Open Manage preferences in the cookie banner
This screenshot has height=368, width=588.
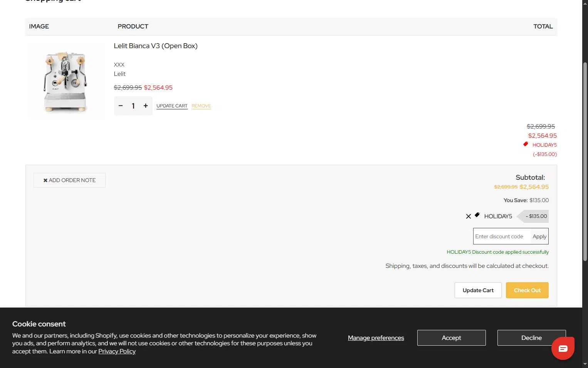click(x=376, y=338)
